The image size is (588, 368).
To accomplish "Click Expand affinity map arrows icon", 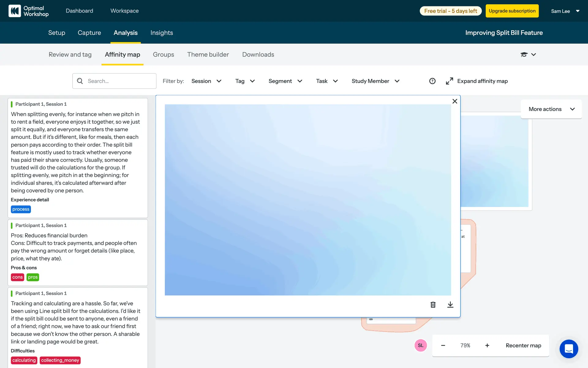I will [449, 81].
